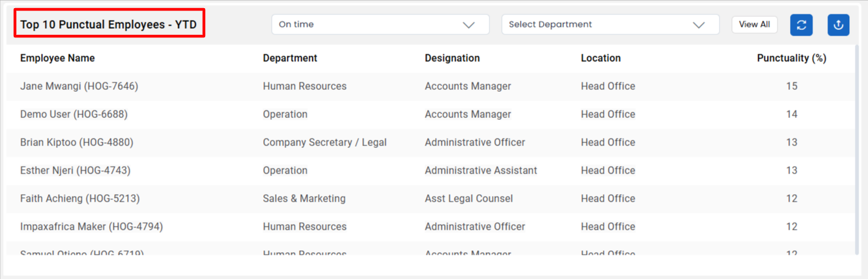This screenshot has width=868, height=279.
Task: Click the View All button
Action: (x=755, y=24)
